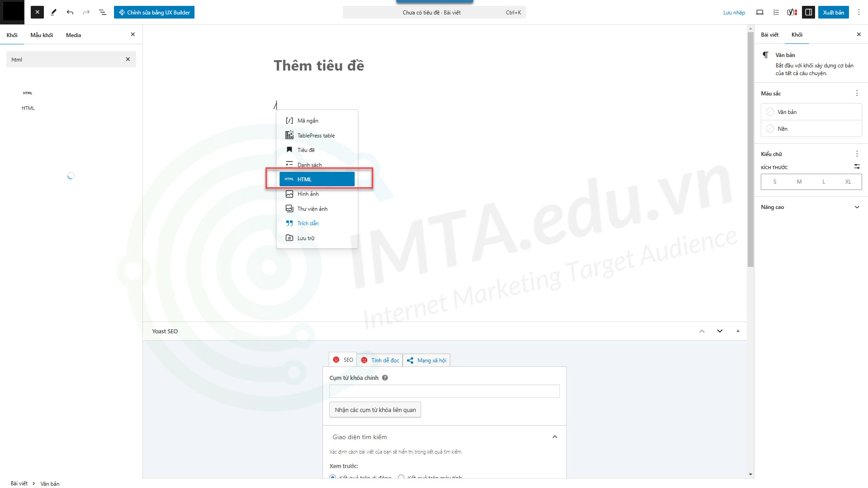Screen dimensions: 868x488
Task: Choose Danh sách block option
Action: 317,165
